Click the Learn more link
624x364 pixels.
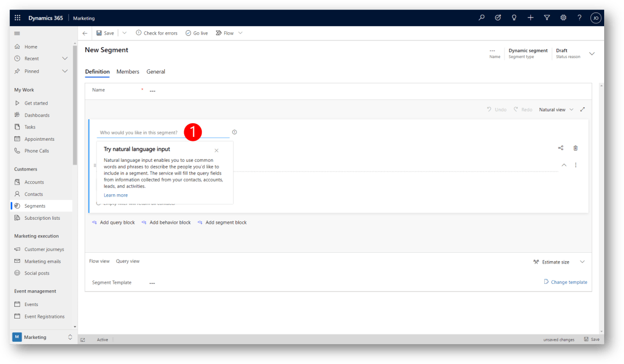pos(115,195)
